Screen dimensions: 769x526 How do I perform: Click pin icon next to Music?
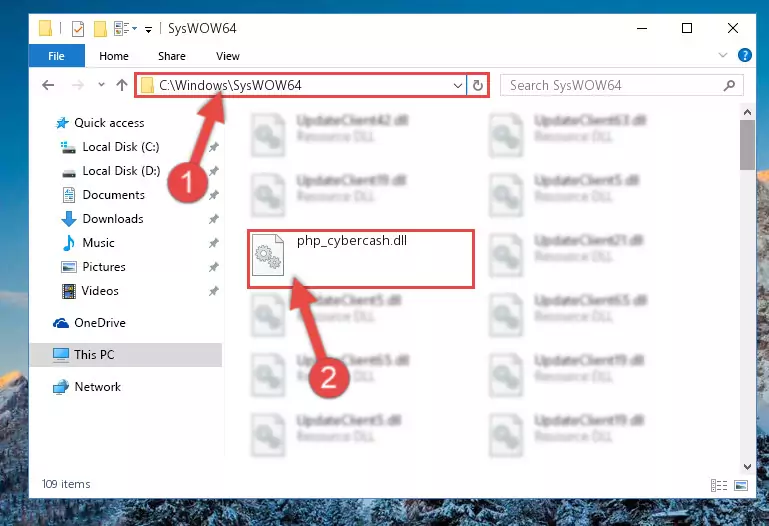pyautogui.click(x=213, y=243)
